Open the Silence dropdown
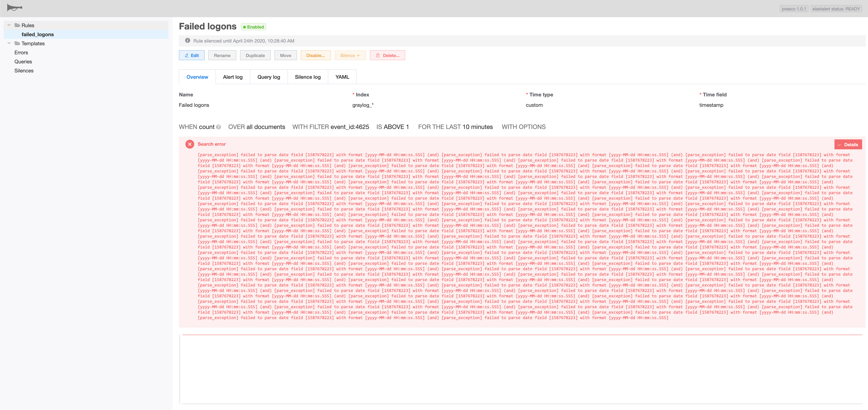 click(350, 55)
